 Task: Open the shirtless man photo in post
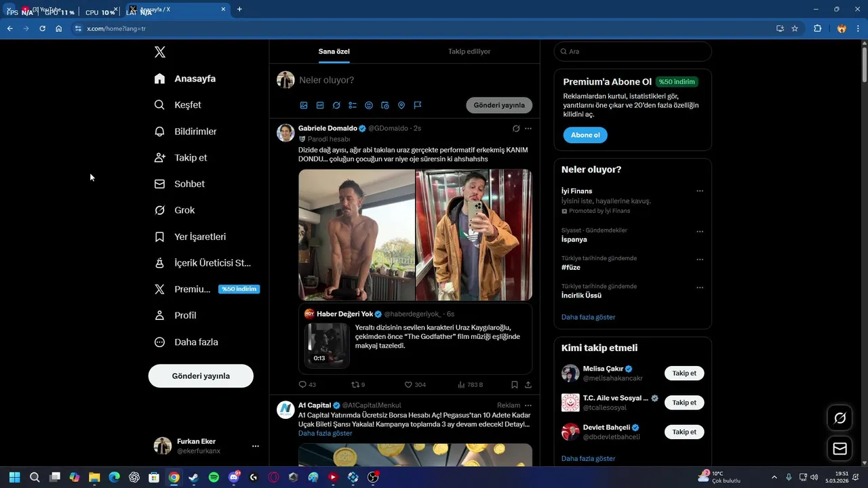tap(357, 235)
